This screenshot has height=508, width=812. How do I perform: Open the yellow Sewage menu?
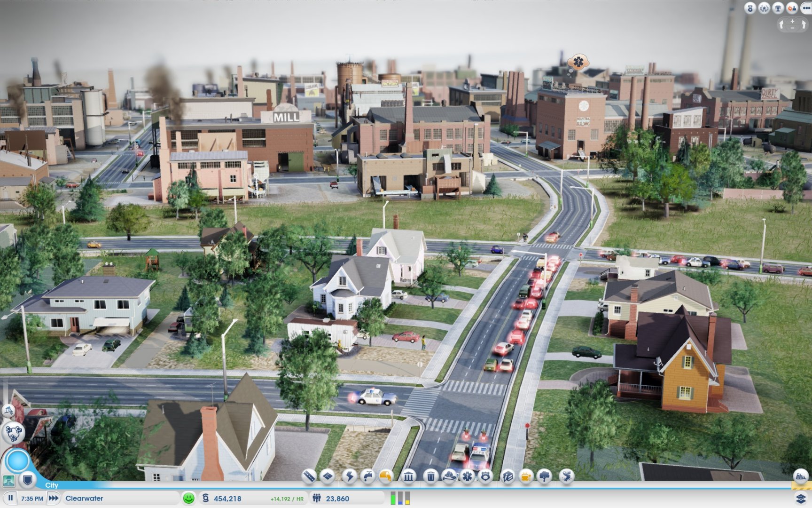coord(386,476)
